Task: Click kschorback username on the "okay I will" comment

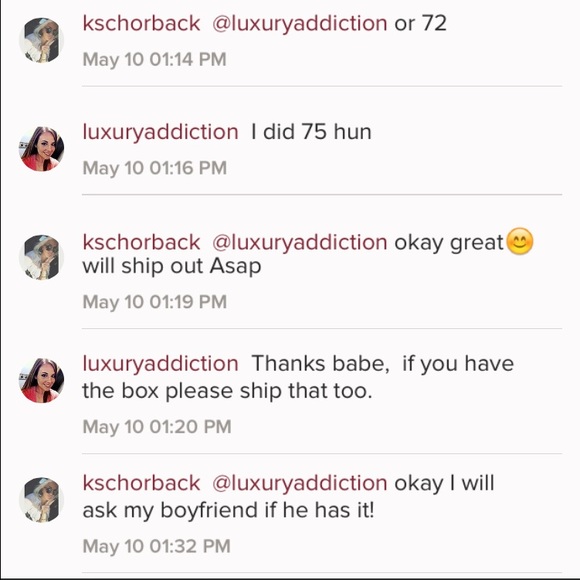Action: pyautogui.click(x=141, y=483)
